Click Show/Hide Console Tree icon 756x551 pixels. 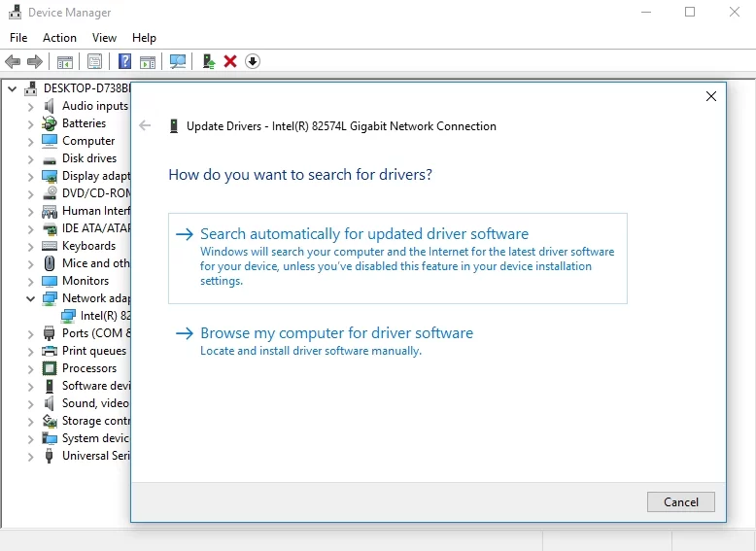(x=65, y=61)
